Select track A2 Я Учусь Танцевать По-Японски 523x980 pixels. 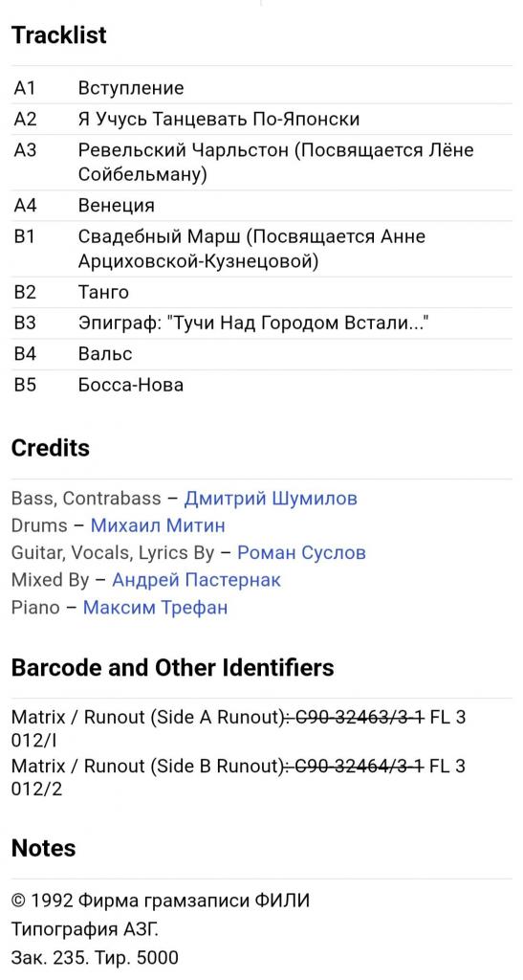262,119
